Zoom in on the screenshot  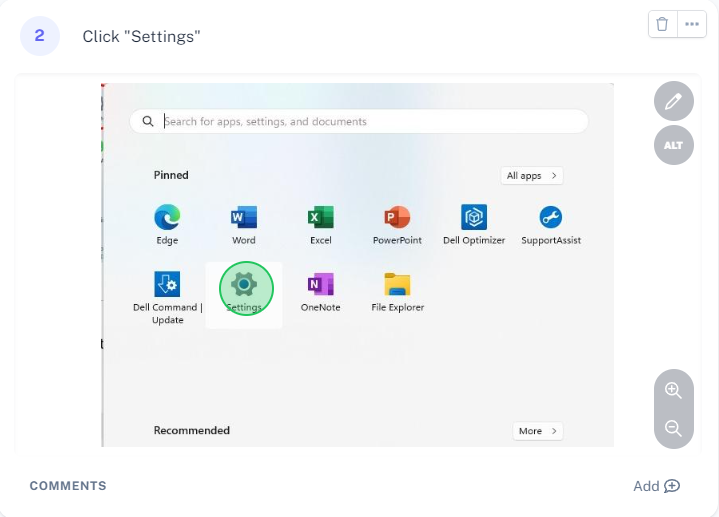(x=673, y=390)
